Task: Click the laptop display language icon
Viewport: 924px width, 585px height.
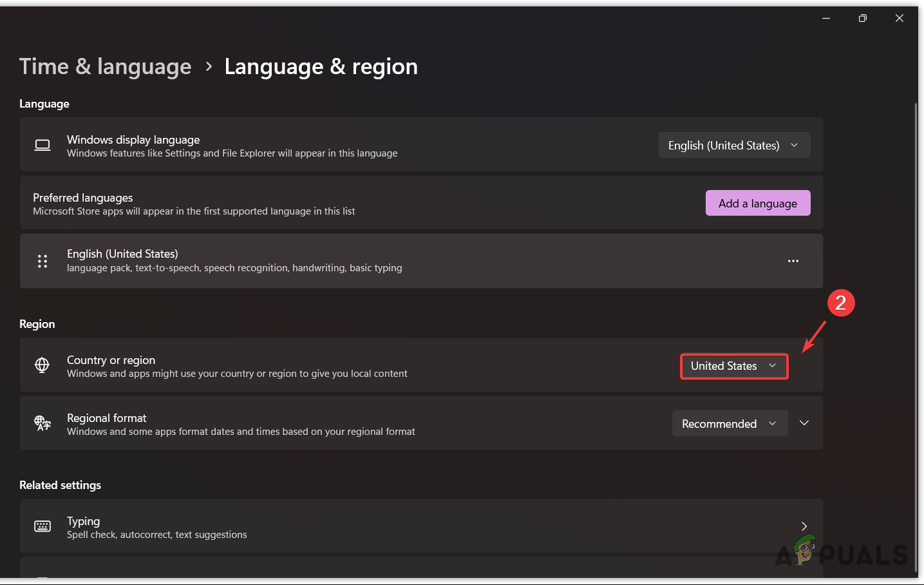Action: 42,146
